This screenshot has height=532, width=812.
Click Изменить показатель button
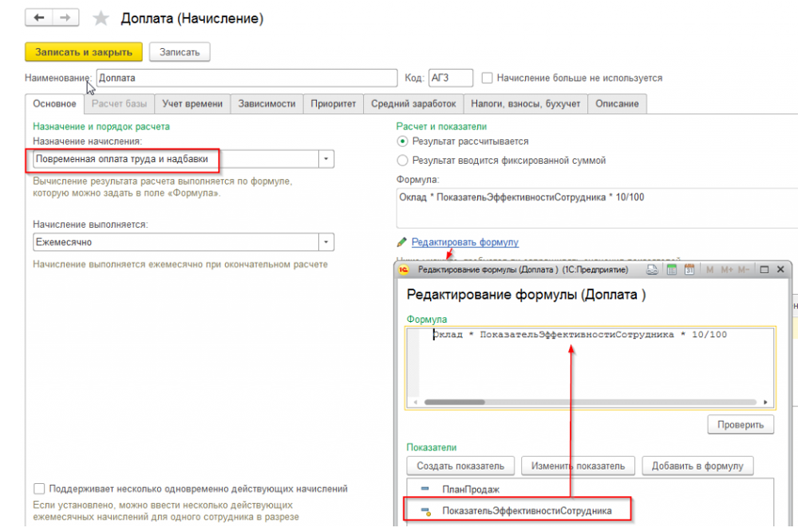point(578,466)
